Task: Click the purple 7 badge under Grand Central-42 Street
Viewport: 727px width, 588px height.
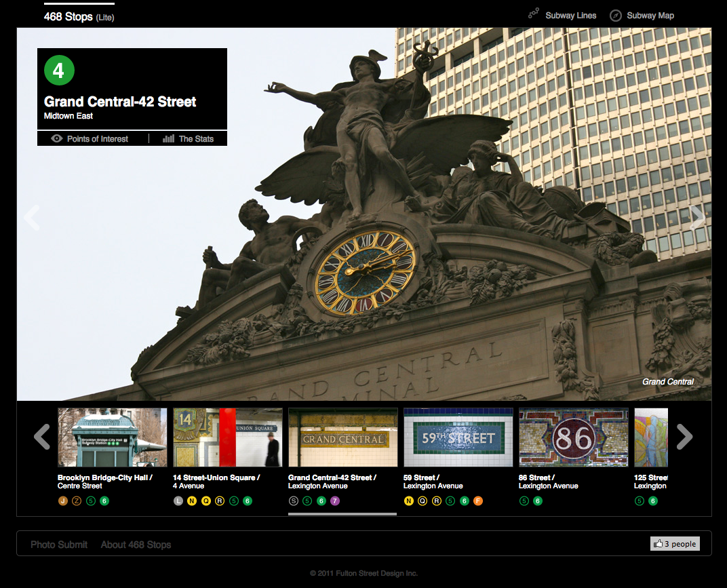Action: [x=335, y=501]
